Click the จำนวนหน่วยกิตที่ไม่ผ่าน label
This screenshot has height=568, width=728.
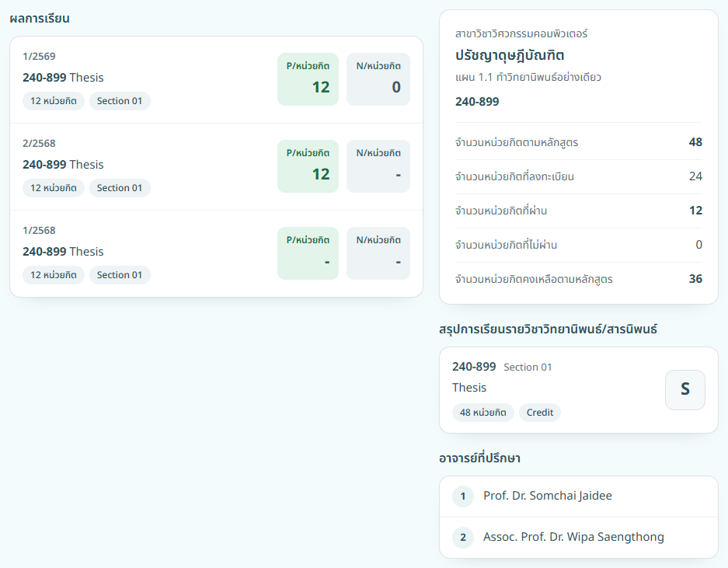(x=506, y=245)
